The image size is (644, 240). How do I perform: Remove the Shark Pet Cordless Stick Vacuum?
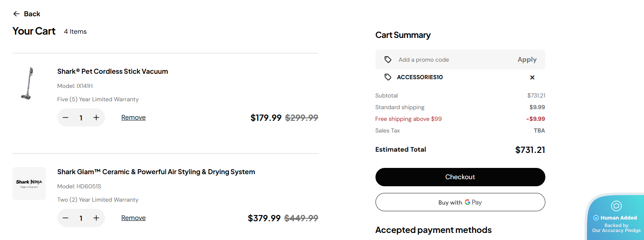[133, 117]
